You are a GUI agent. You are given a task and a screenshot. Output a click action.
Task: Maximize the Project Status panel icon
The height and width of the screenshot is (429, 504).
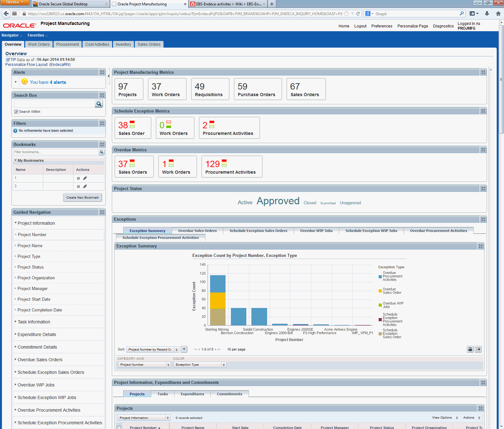[x=483, y=188]
